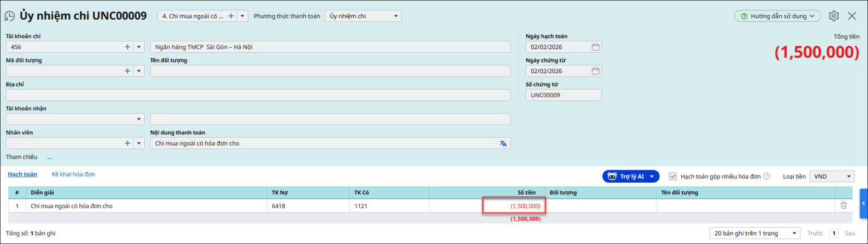Open calendar for Ngày chứng từ
The height and width of the screenshot is (244, 868).
(595, 71)
